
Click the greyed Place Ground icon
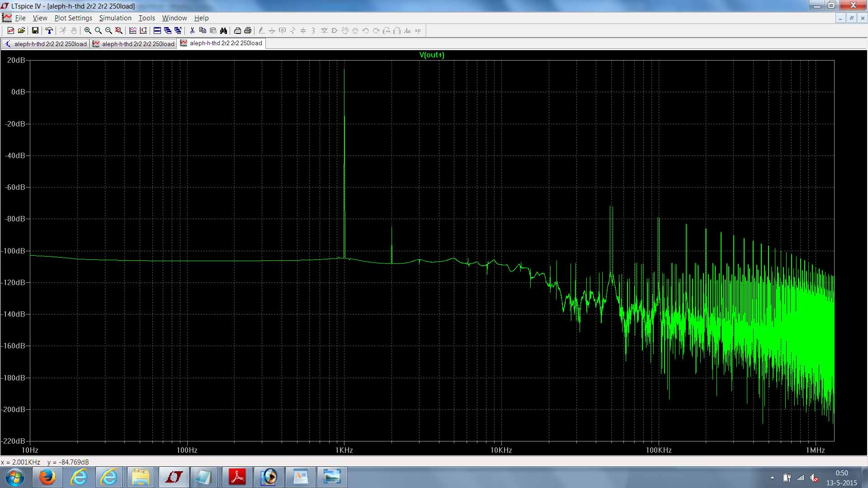point(272,31)
